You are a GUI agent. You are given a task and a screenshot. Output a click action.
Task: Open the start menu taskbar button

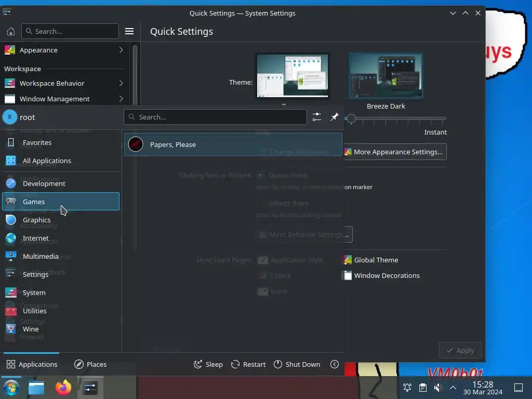pos(11,388)
